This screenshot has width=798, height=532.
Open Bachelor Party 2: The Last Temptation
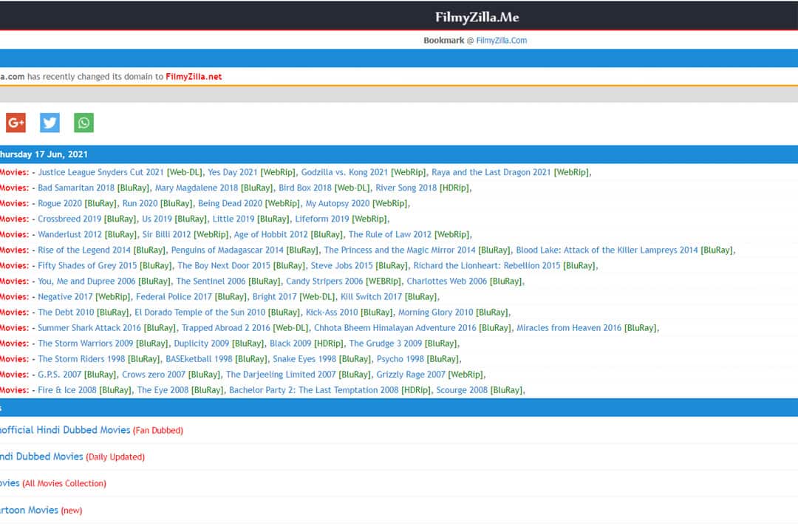click(313, 390)
